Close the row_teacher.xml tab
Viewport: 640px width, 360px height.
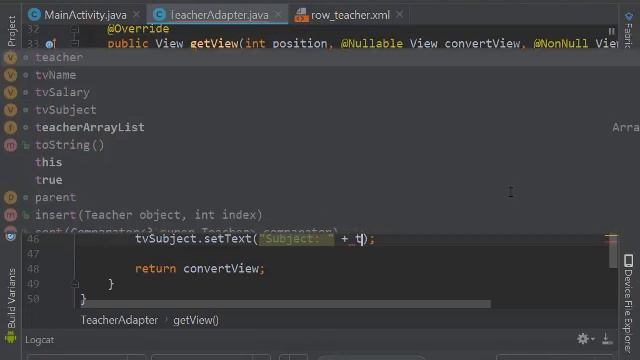pyautogui.click(x=400, y=15)
